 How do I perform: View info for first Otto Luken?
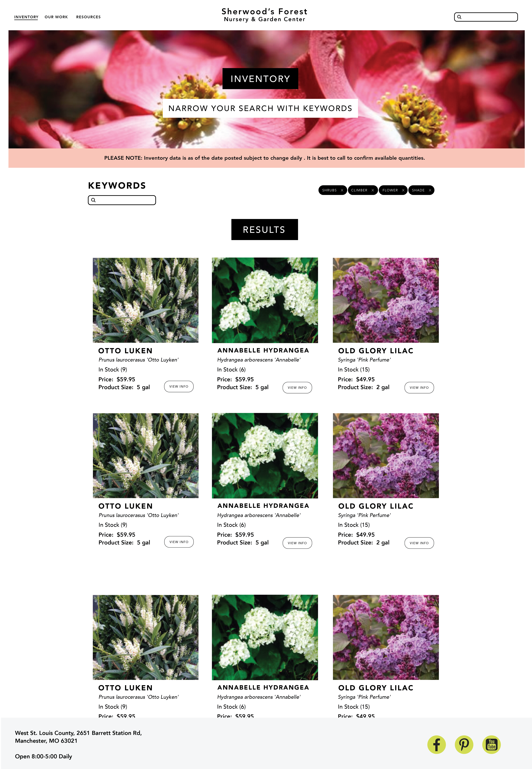(179, 386)
